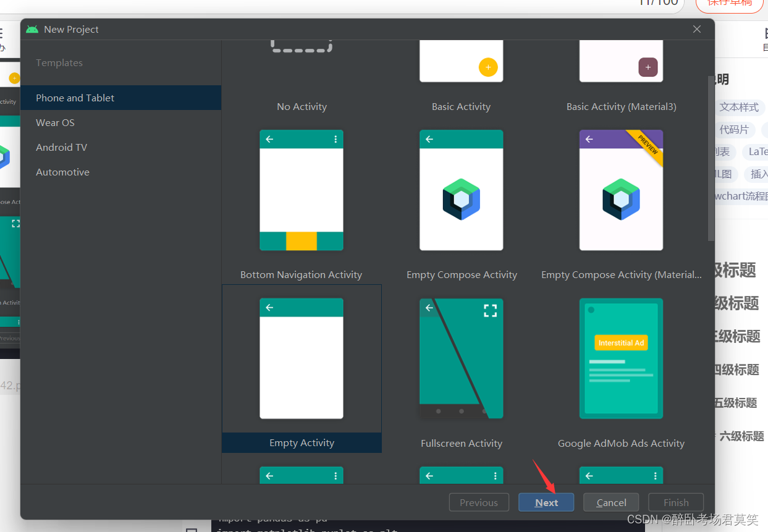Click 文本样式 tag in background page

pyautogui.click(x=739, y=107)
